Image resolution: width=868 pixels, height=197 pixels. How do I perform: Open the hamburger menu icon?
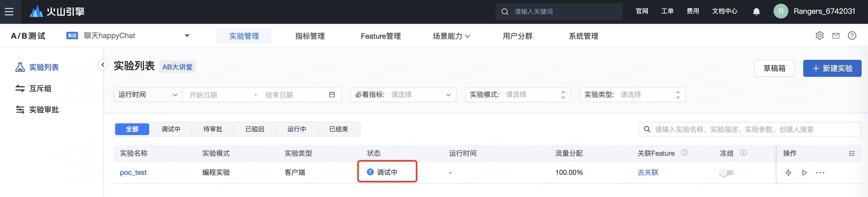[x=9, y=12]
